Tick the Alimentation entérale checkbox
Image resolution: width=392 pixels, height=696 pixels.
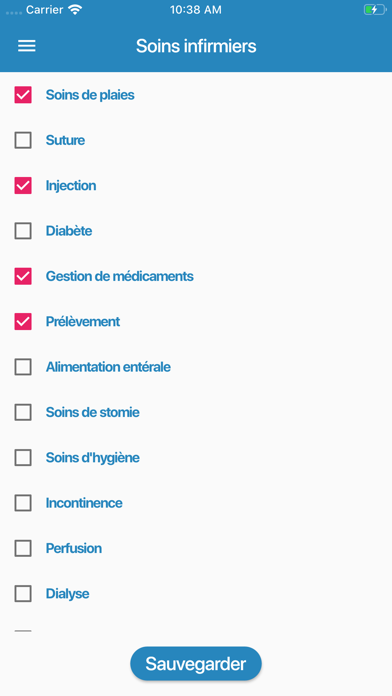point(23,367)
